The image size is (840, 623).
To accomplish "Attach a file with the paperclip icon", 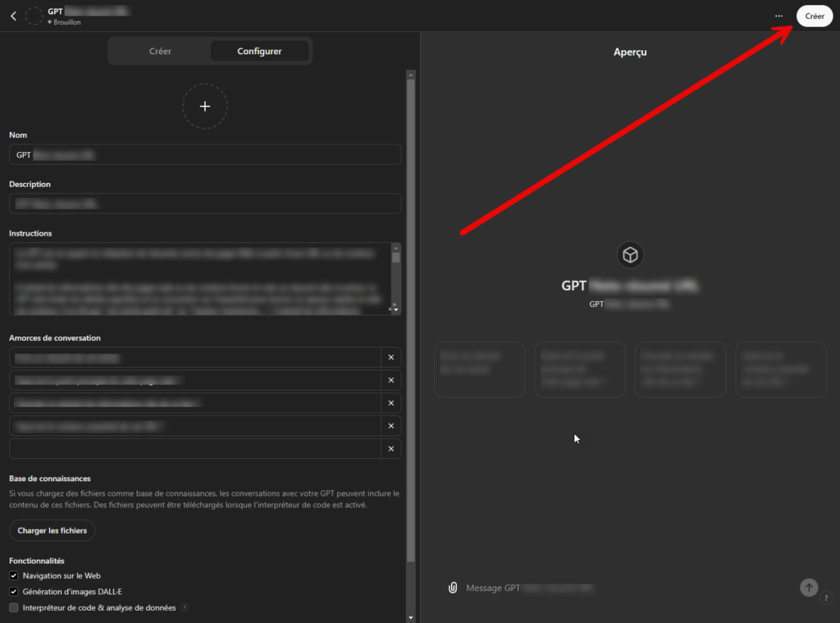I will (x=453, y=588).
